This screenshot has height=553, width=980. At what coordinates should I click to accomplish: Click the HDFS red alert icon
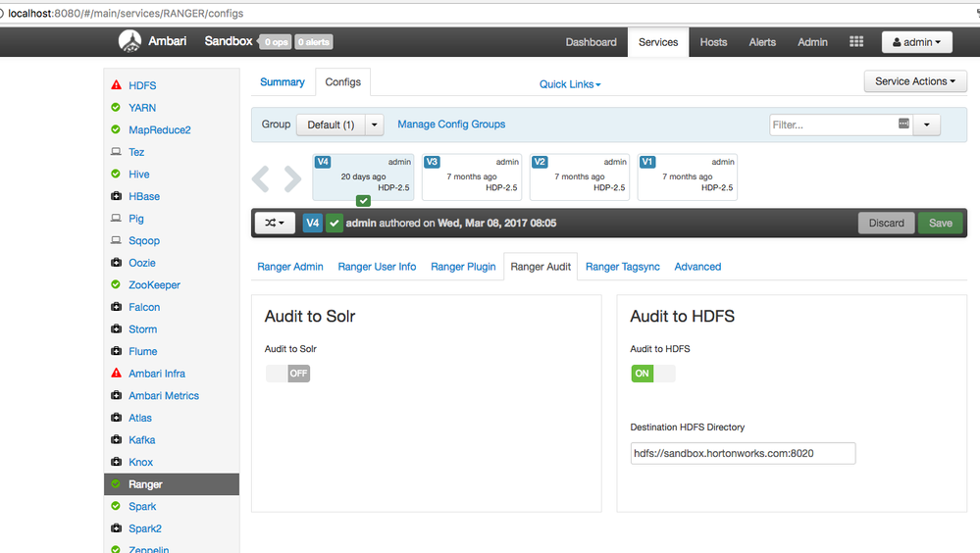[x=117, y=85]
